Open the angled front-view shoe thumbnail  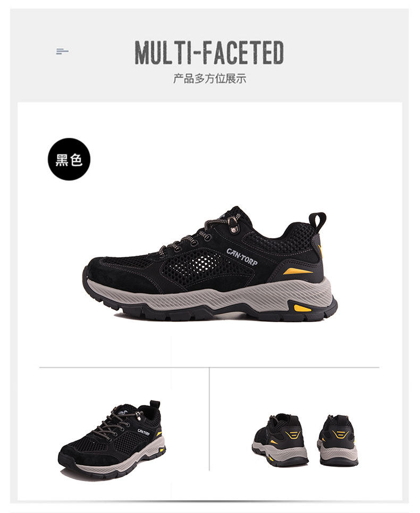pyautogui.click(x=112, y=439)
